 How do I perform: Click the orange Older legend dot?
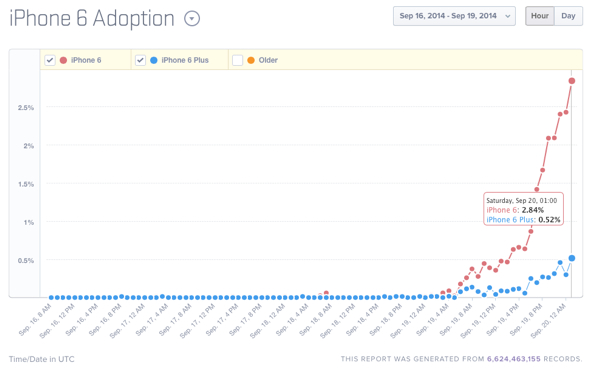[x=251, y=60]
